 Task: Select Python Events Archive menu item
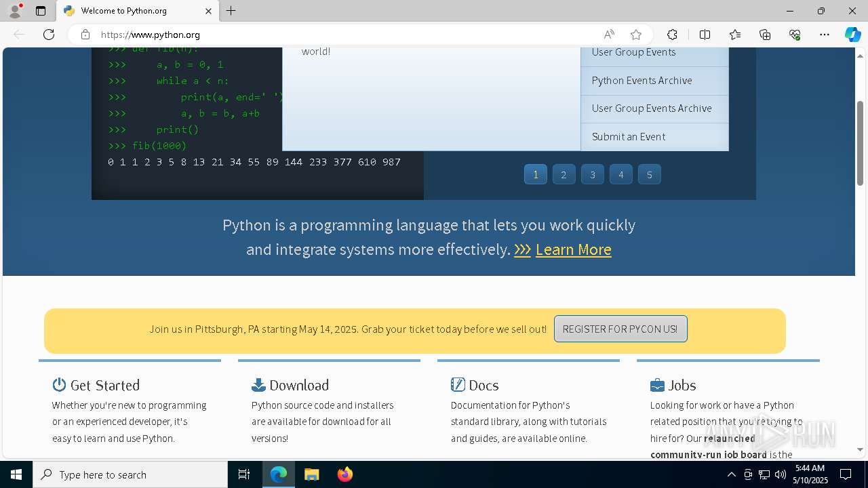click(654, 81)
